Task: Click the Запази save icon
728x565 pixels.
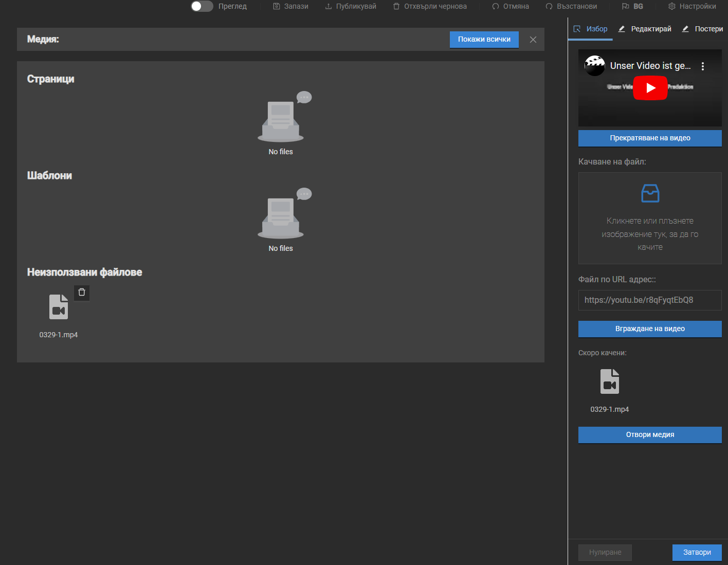Action: point(277,6)
